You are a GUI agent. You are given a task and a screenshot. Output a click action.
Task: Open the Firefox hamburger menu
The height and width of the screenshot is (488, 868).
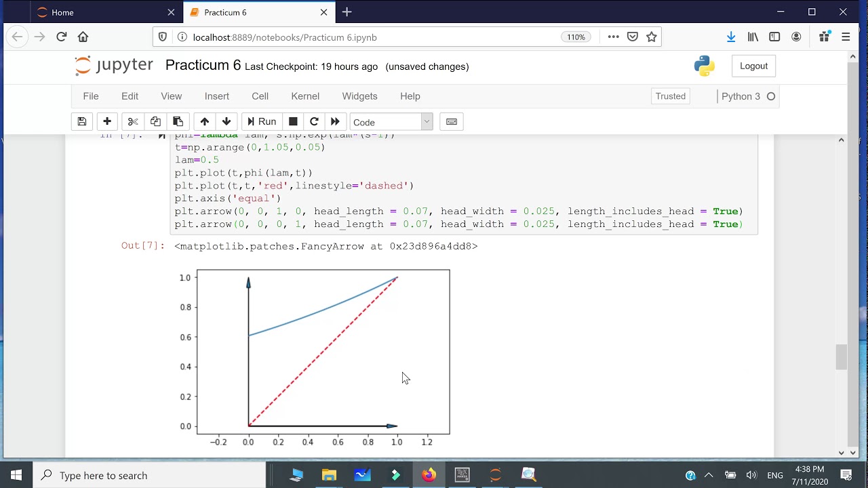tap(846, 37)
